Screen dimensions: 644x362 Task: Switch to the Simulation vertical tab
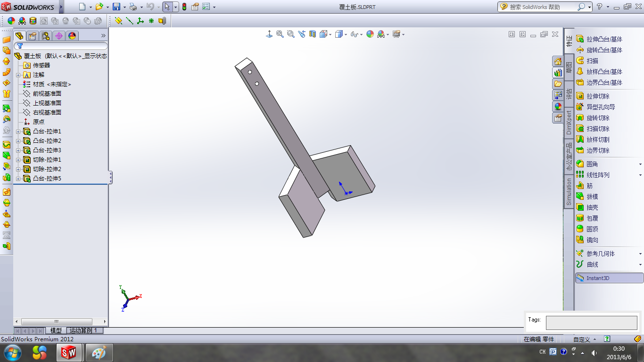pyautogui.click(x=569, y=192)
